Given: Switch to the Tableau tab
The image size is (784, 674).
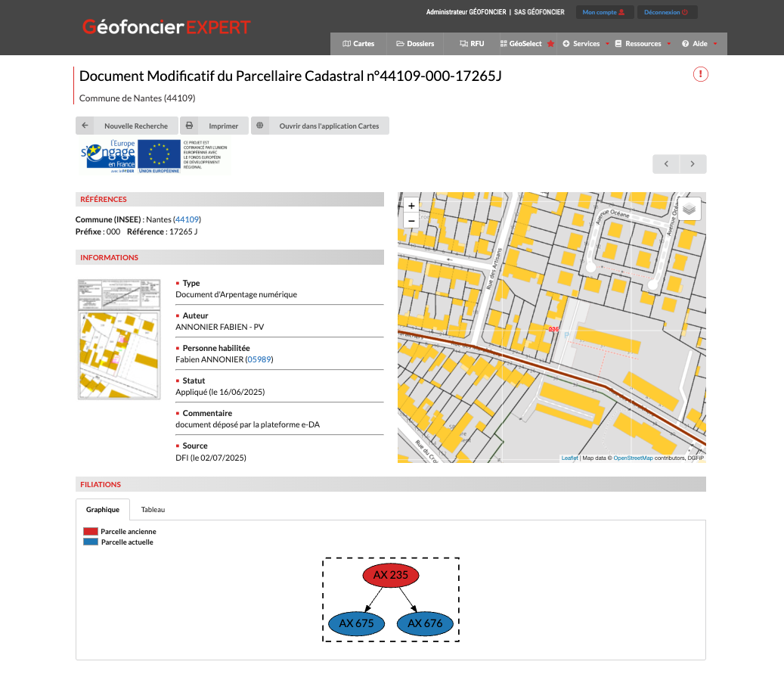Looking at the screenshot, I should [x=153, y=510].
